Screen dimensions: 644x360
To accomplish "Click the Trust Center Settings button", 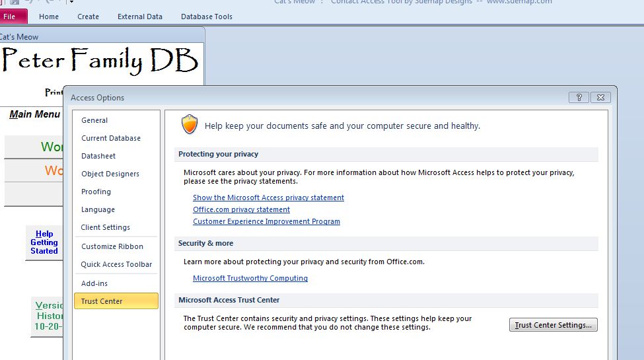I will click(x=554, y=324).
